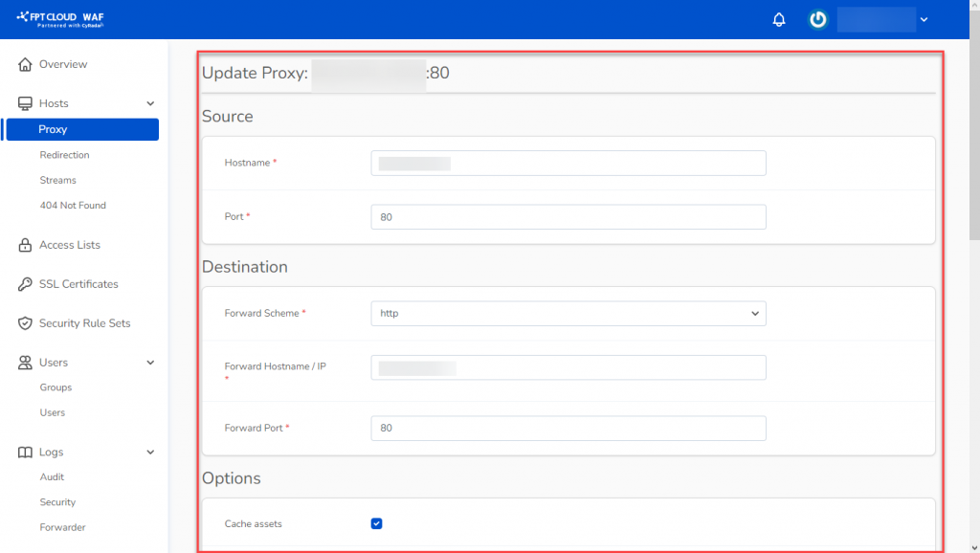This screenshot has width=980, height=553.
Task: Select the Logs book icon
Action: click(24, 451)
